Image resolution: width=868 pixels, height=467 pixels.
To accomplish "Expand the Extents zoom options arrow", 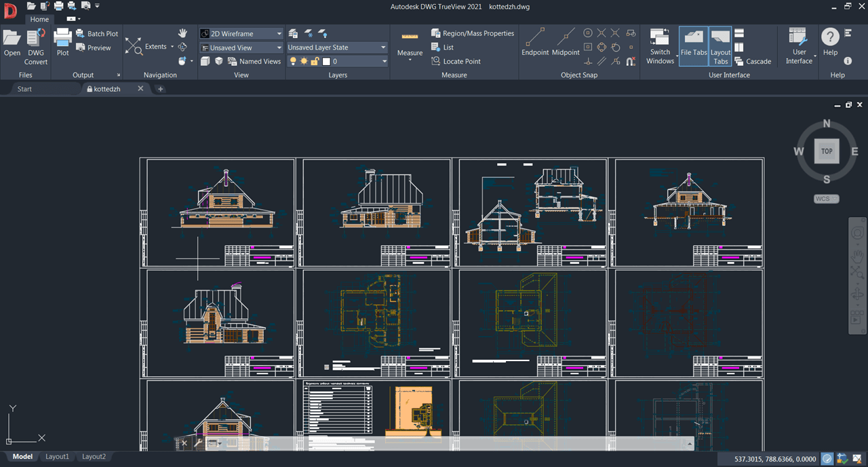I will click(x=172, y=47).
